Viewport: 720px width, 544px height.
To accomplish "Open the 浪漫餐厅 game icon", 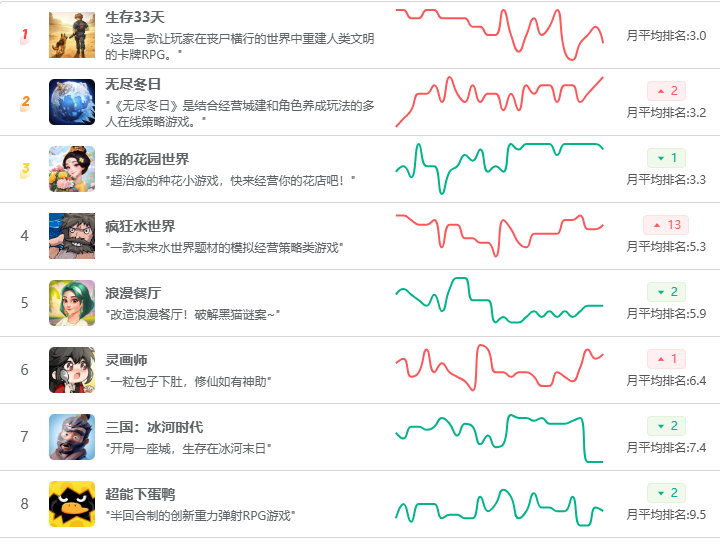I will 72,303.
